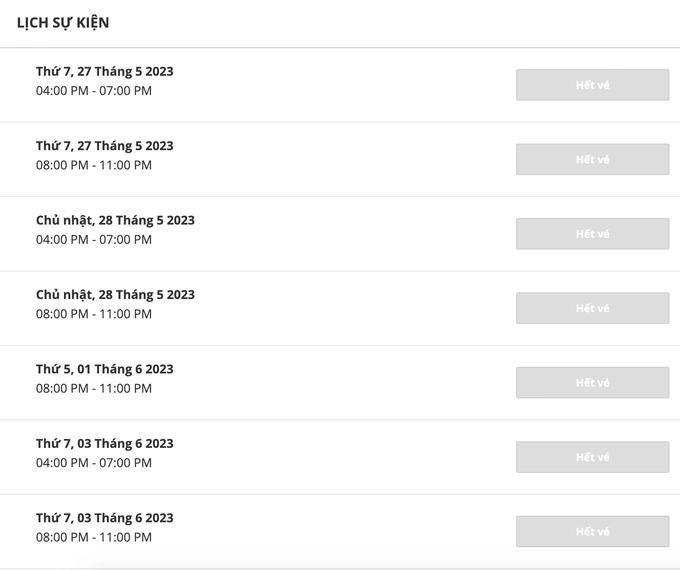
Task: Select Hết vé for 03 Tháng 6, 04:00 PM
Action: click(x=592, y=457)
